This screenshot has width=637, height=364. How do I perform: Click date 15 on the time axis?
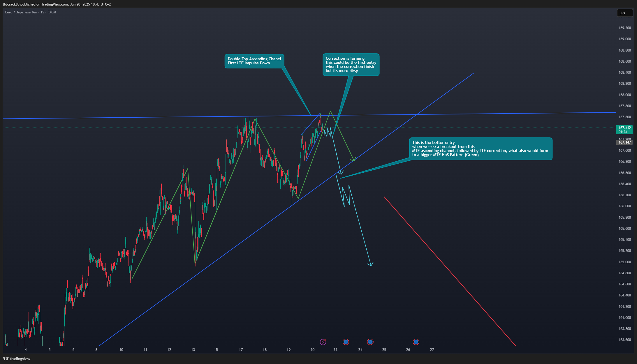(x=216, y=350)
